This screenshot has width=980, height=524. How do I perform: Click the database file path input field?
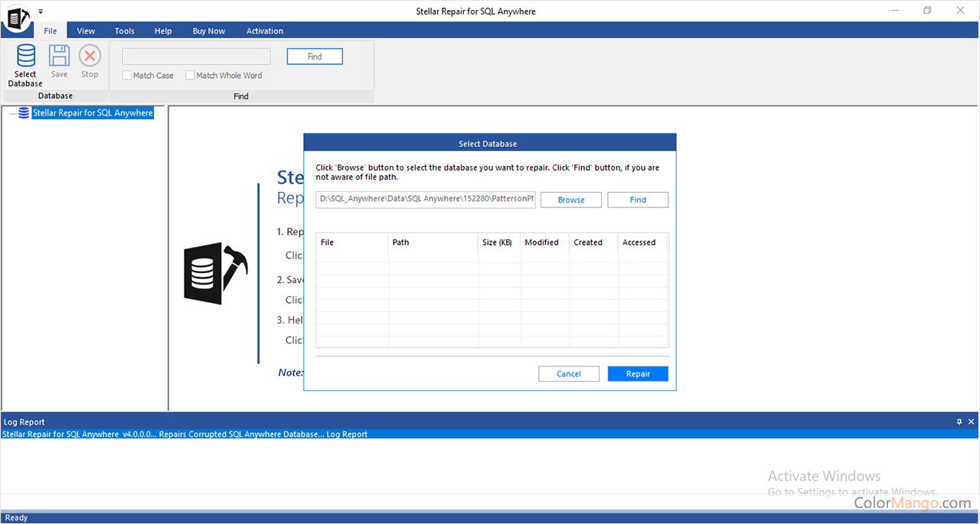click(x=425, y=199)
